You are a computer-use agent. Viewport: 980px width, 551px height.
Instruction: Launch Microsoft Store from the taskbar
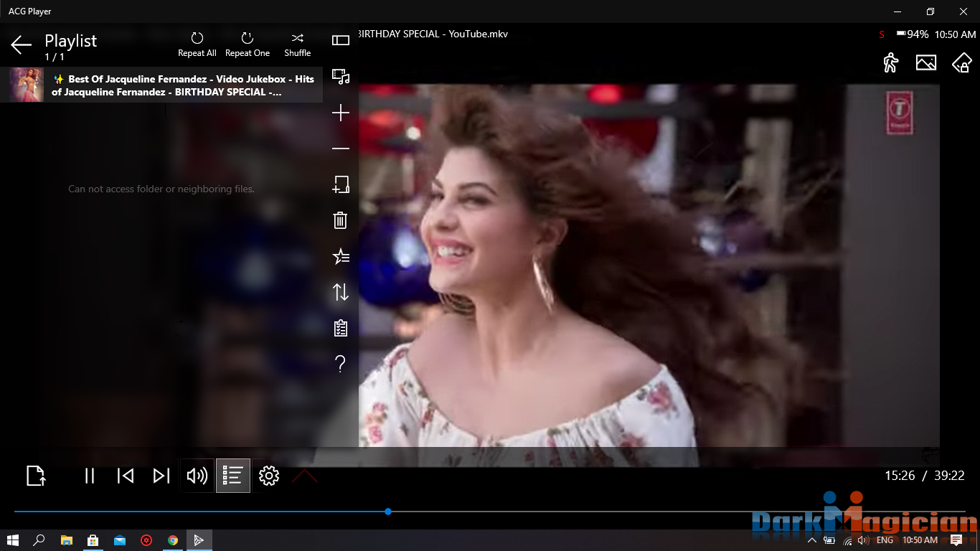[x=93, y=540]
